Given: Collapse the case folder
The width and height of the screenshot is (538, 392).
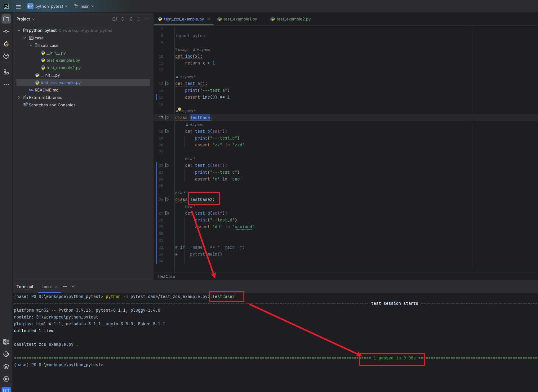Looking at the screenshot, I should click(x=25, y=38).
